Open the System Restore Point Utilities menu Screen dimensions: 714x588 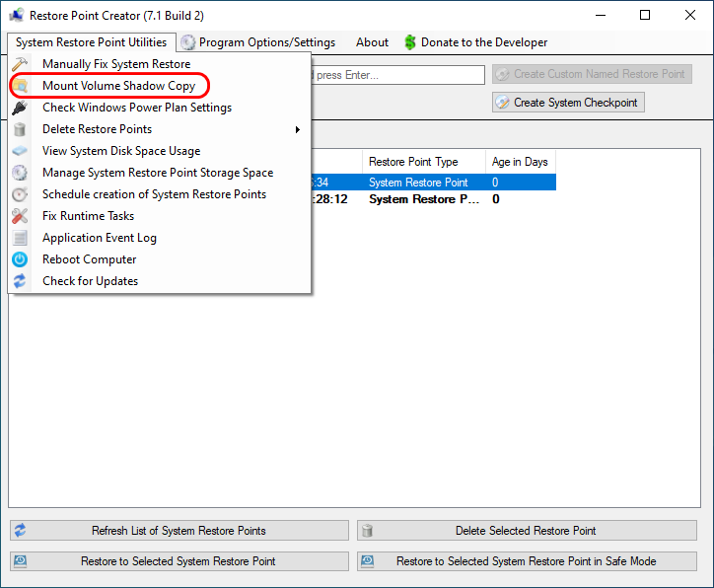coord(91,42)
